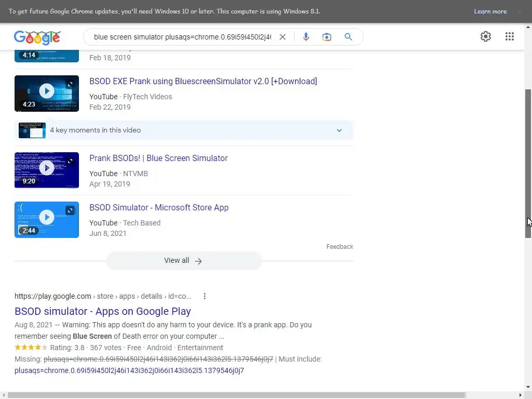The width and height of the screenshot is (532, 399).
Task: Click the FlyTech Videos channel text
Action: (x=147, y=97)
